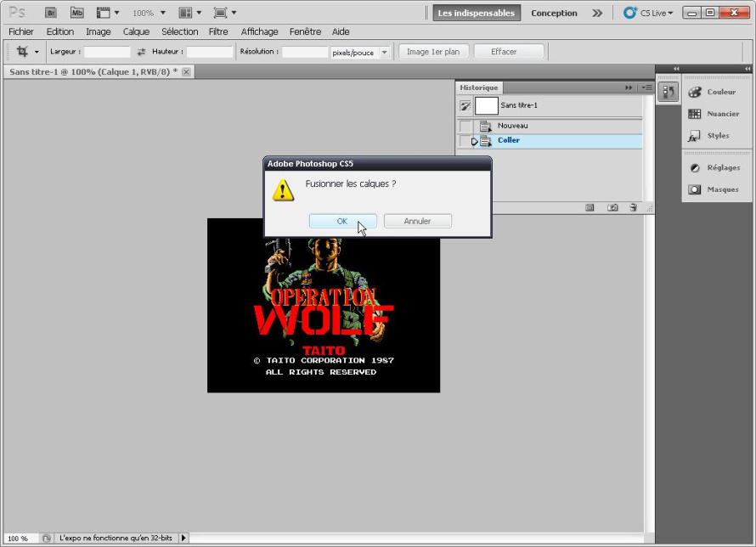Click the Image 1er plan button
This screenshot has width=756, height=547.
point(433,52)
